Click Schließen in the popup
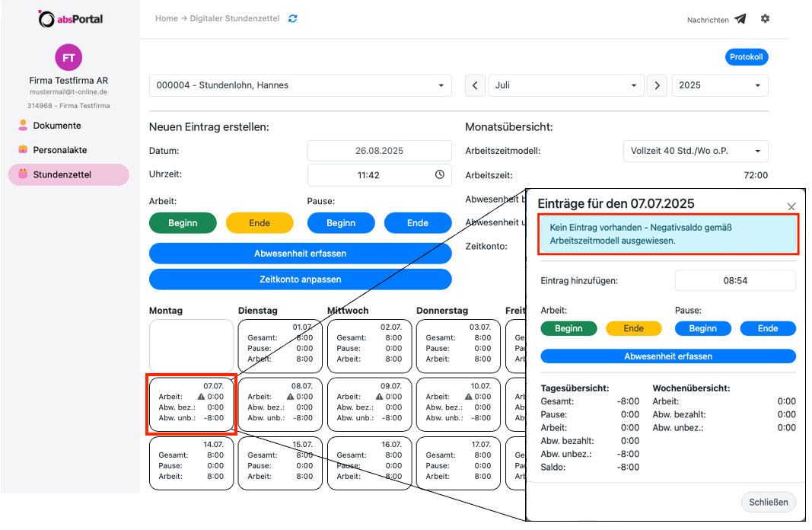Screen dimensions: 812x530 (x=769, y=503)
